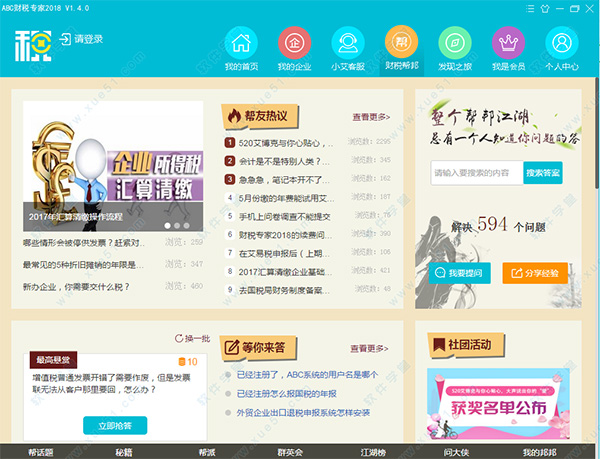
Task: Click 我要提问 button
Action: (x=459, y=273)
